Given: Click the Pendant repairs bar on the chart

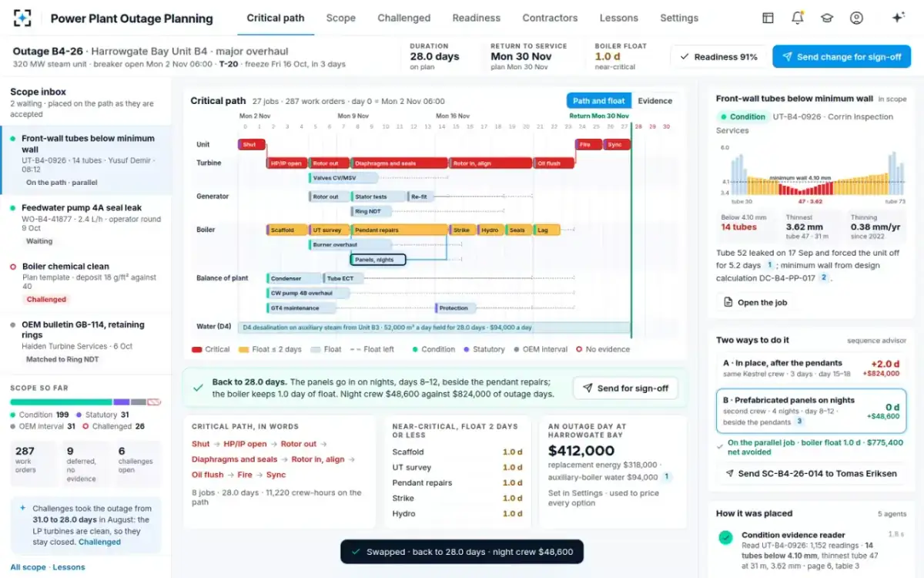Looking at the screenshot, I should click(x=400, y=230).
